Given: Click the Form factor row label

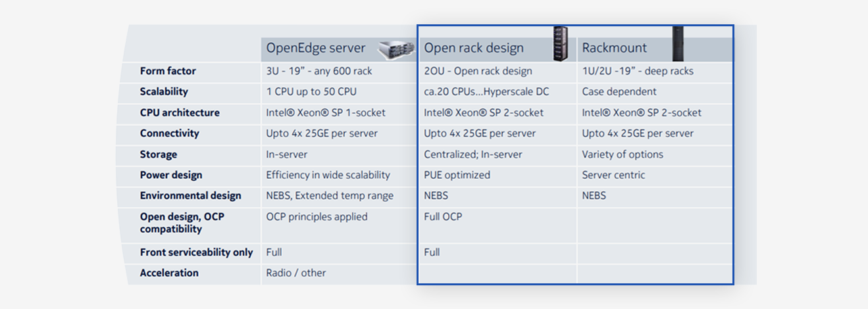Looking at the screenshot, I should [168, 71].
